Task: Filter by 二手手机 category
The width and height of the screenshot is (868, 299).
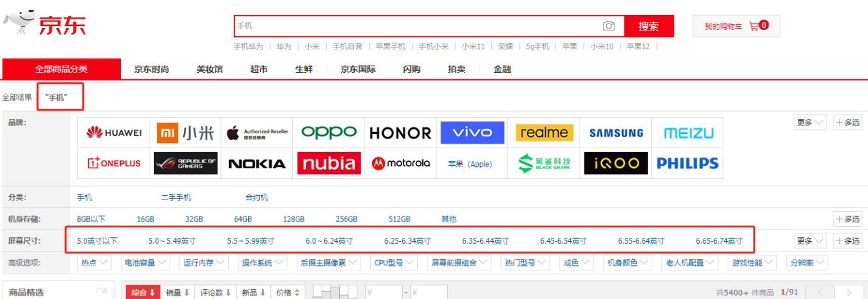Action: (176, 198)
